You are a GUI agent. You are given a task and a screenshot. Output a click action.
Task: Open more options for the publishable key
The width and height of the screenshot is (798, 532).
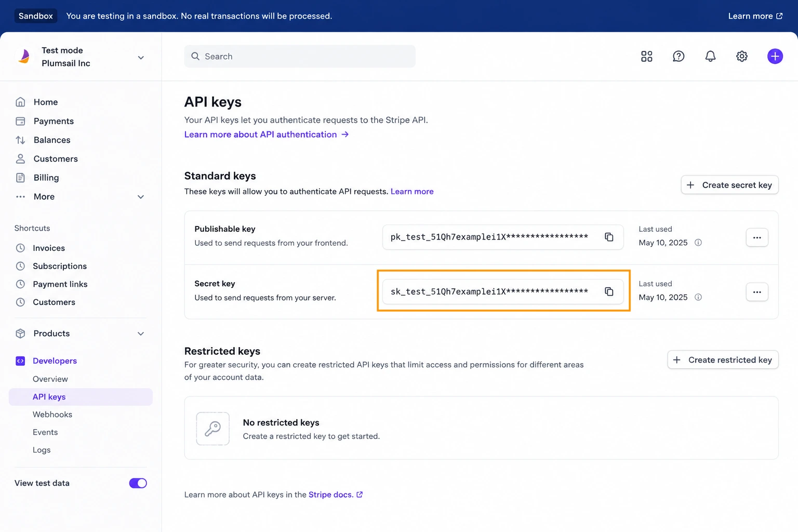(x=757, y=237)
